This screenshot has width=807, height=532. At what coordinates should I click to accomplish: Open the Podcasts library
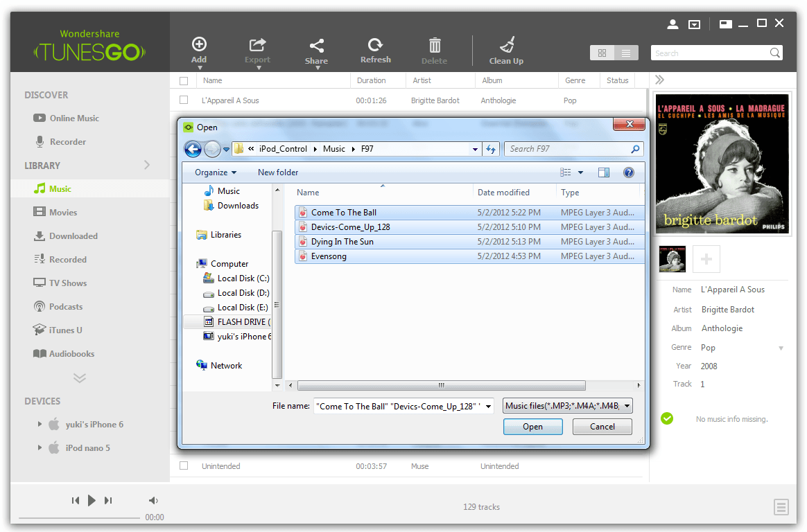pyautogui.click(x=58, y=307)
